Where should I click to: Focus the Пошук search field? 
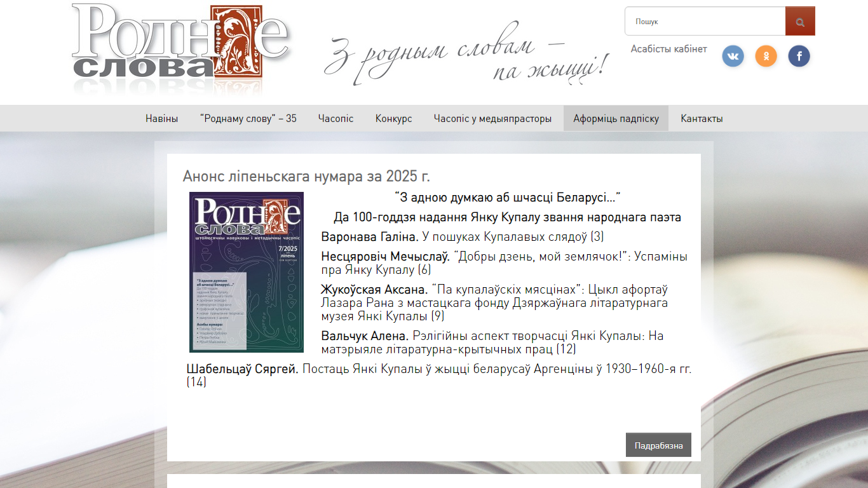pyautogui.click(x=705, y=22)
